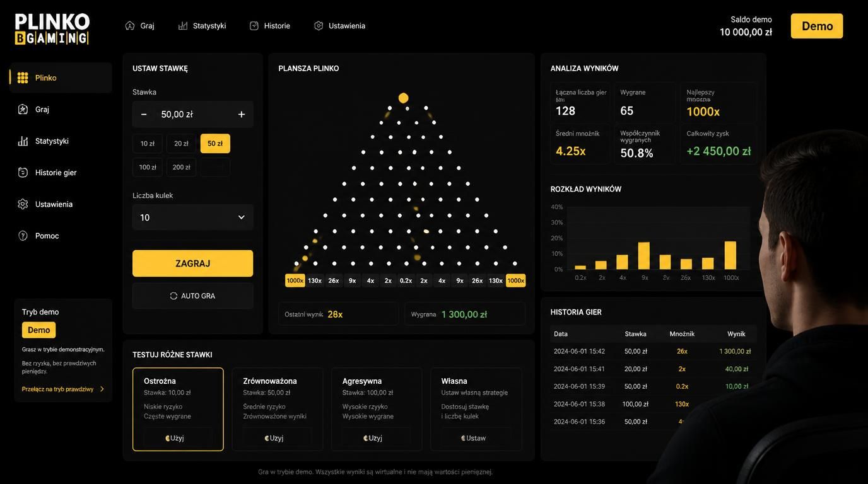Open Plinko from the left sidebar
The height and width of the screenshot is (484, 868).
(61, 78)
